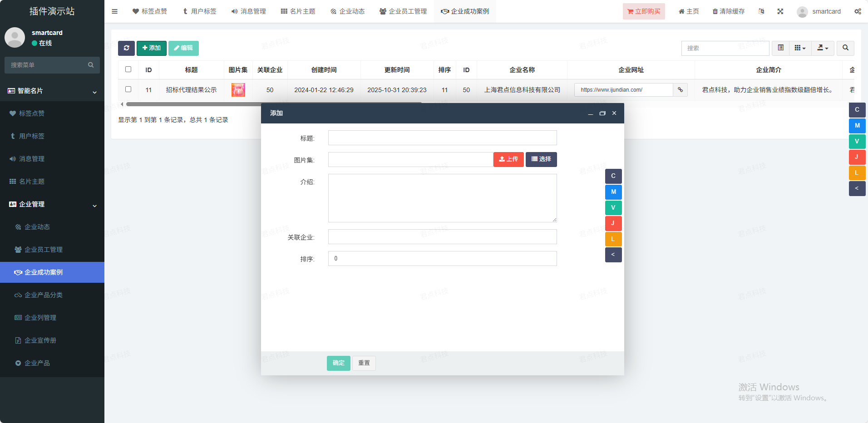Click the 标题 input field in the dialog
The height and width of the screenshot is (423, 868).
pyautogui.click(x=442, y=138)
